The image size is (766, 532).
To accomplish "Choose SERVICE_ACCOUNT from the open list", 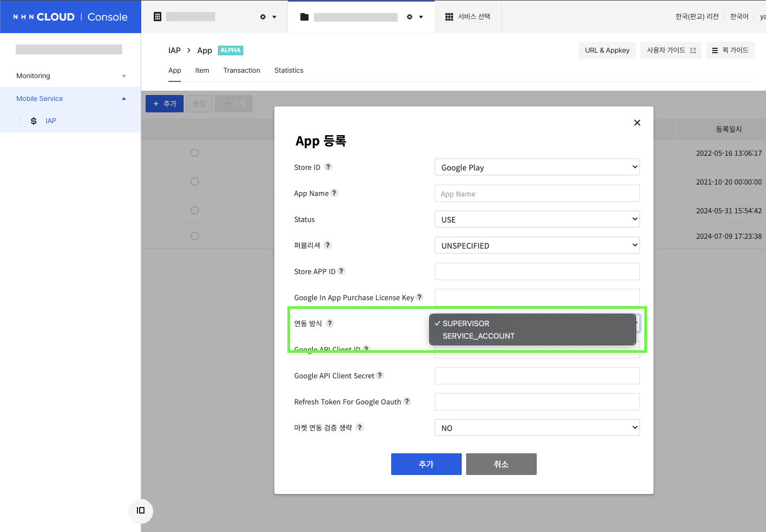I will 479,336.
